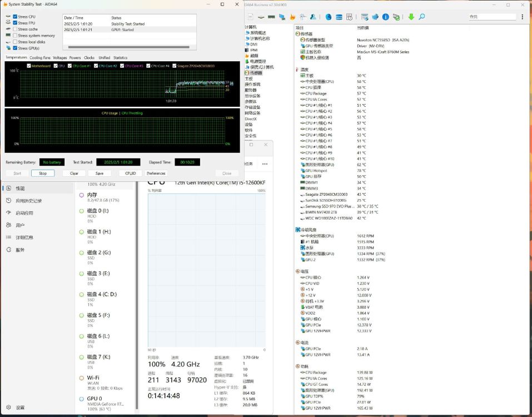
Task: Select 磁盘 4 (C: D:) in Task Manager
Action: click(x=105, y=299)
